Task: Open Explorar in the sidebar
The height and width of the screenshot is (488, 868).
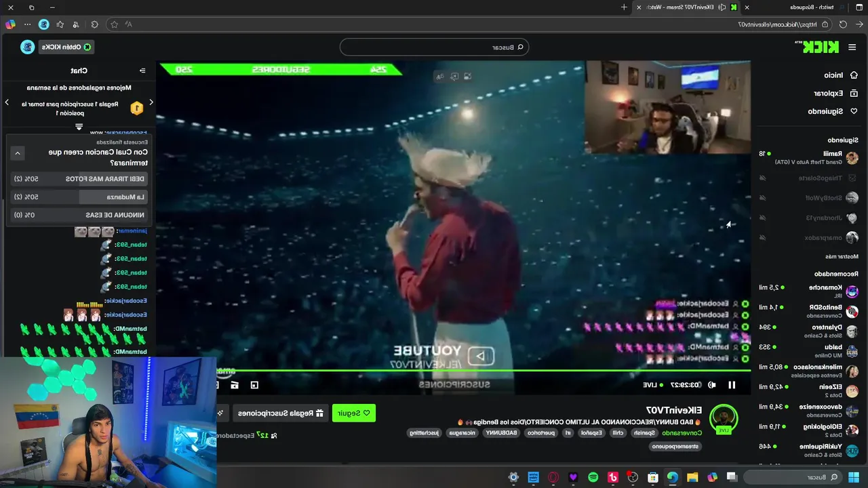Action: coord(835,93)
